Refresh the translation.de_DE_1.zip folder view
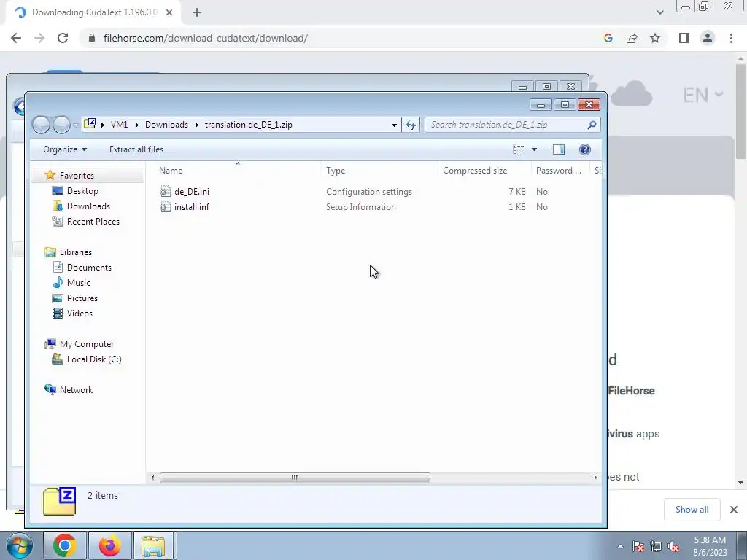This screenshot has width=747, height=560. coord(410,125)
